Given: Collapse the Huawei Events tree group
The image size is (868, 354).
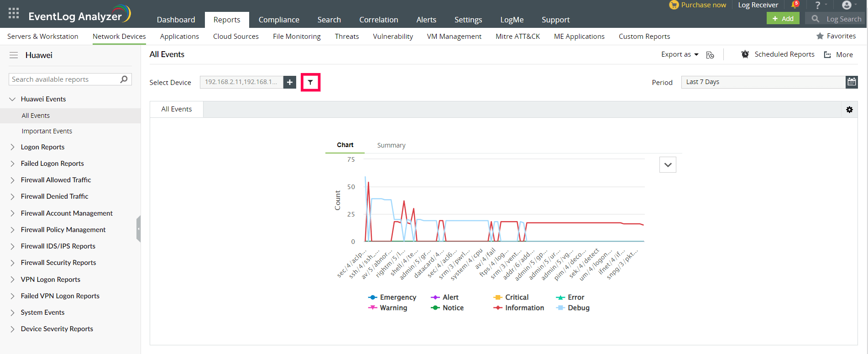Looking at the screenshot, I should tap(12, 99).
